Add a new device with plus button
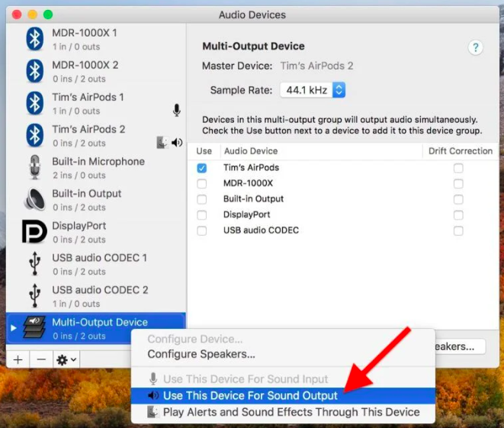504x428 pixels. tap(18, 359)
